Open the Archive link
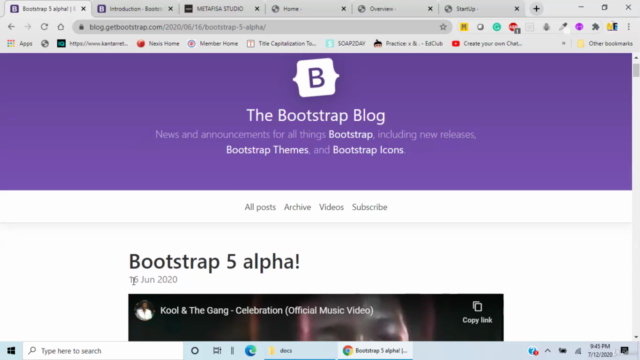 pyautogui.click(x=298, y=207)
